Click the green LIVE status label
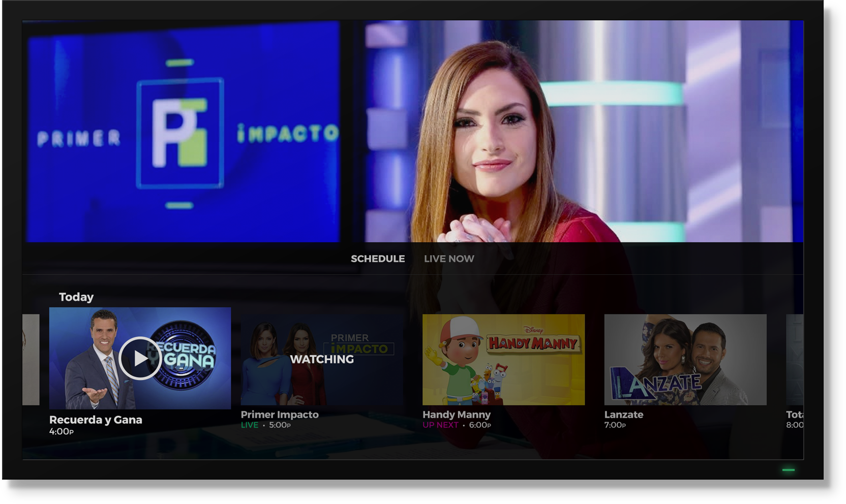The width and height of the screenshot is (846, 504). click(x=250, y=425)
